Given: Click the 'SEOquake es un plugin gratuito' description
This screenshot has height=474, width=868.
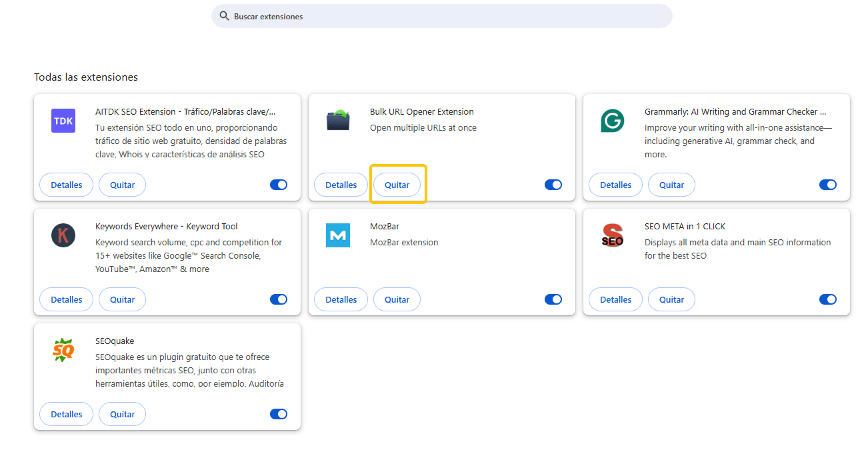Looking at the screenshot, I should 190,370.
